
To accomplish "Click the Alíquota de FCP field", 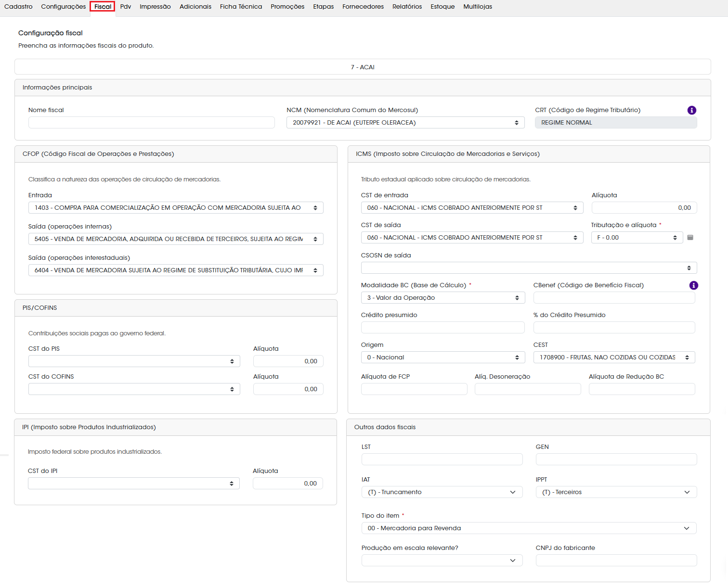I will (x=414, y=389).
